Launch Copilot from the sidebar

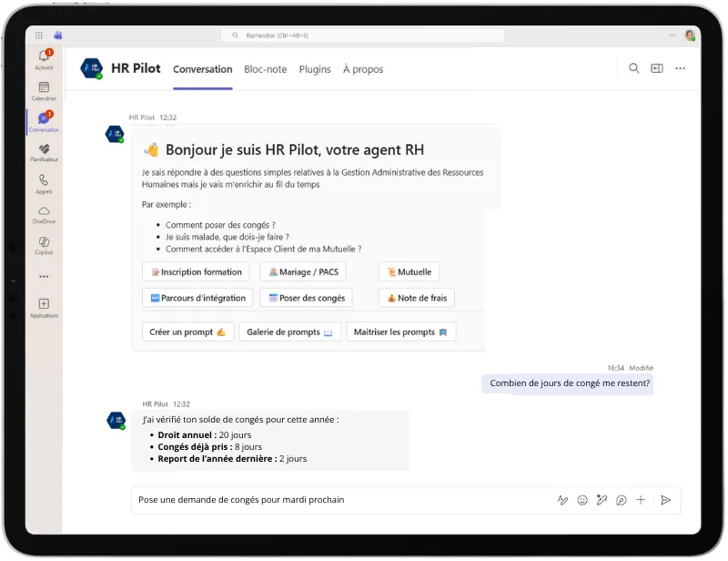44,244
